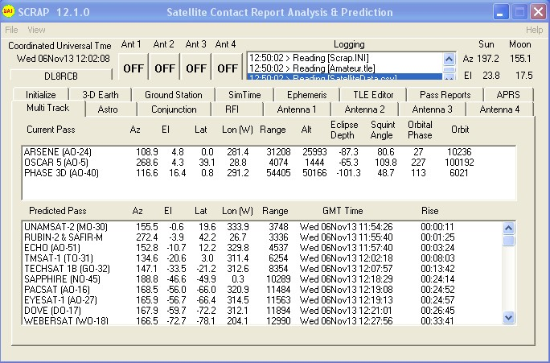Switch to the Initialize tab
Screen dimensions: 550x363
point(40,95)
